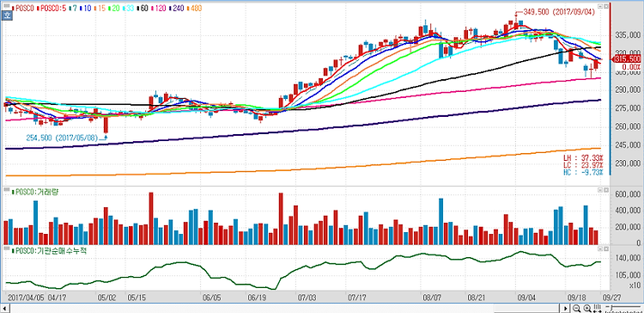Click the 09/04 date axis label
This screenshot has height=313, width=644.
pos(526,297)
